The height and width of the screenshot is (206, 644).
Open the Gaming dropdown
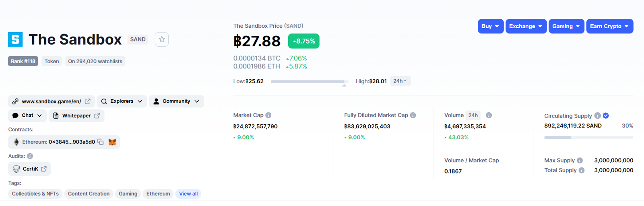click(x=566, y=26)
